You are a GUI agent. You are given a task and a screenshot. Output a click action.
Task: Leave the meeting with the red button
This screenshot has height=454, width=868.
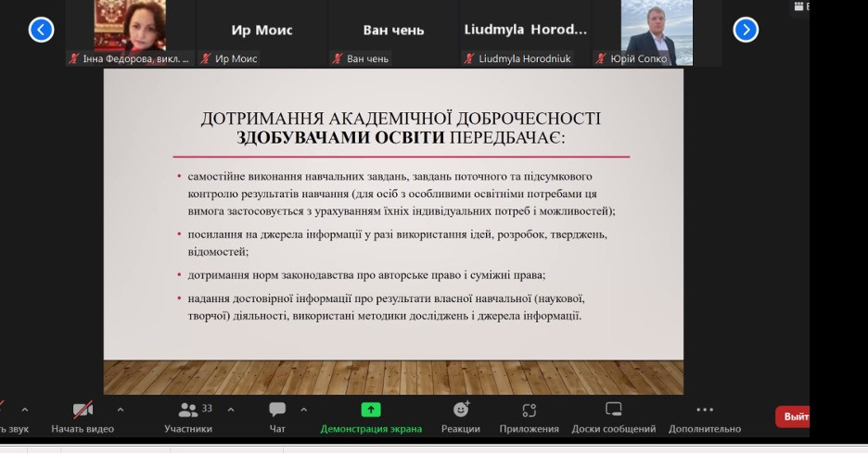click(x=793, y=417)
